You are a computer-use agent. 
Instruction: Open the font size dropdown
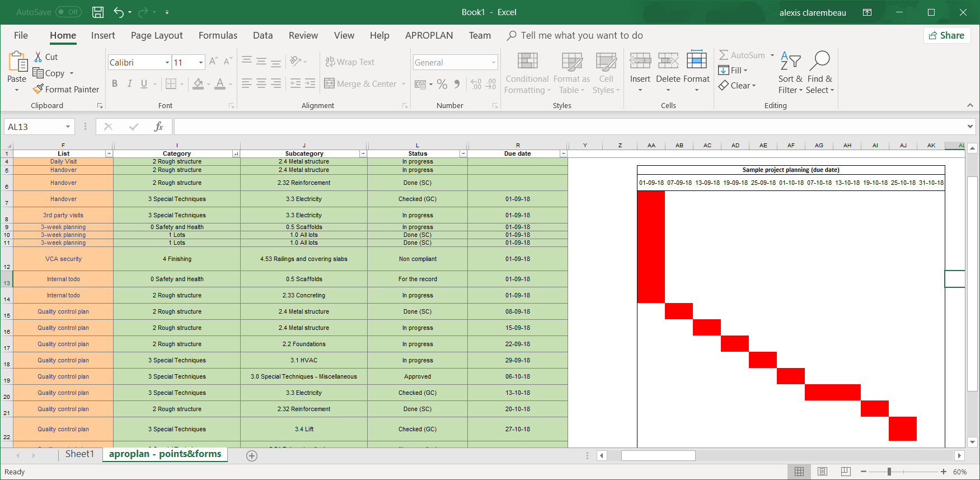pos(201,63)
